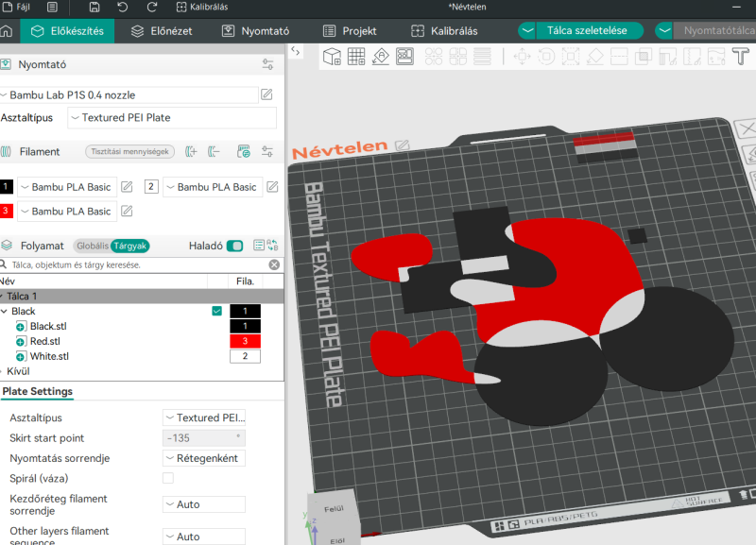The width and height of the screenshot is (756, 545).
Task: Select Red.stl in the object list
Action: (x=44, y=341)
